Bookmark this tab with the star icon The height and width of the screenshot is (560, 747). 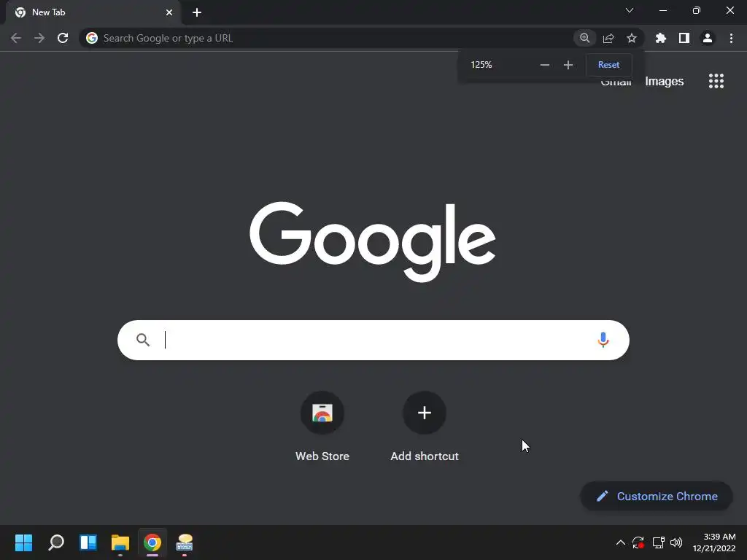(632, 38)
